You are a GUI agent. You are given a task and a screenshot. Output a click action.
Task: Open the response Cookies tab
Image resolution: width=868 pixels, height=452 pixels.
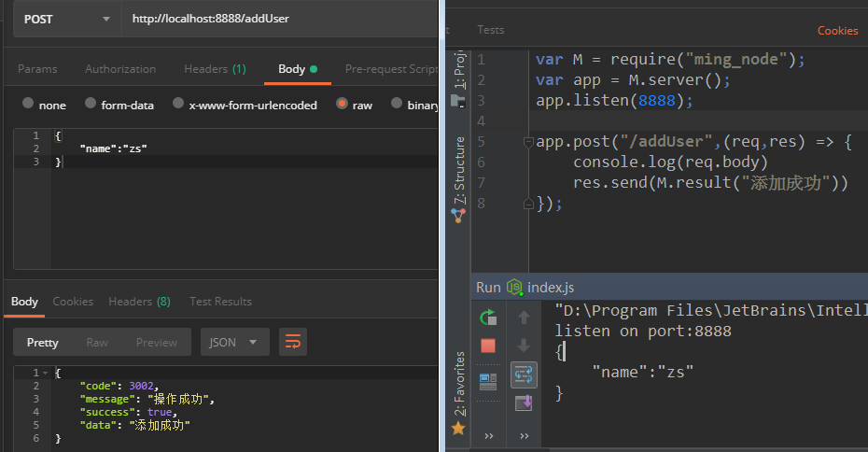point(73,302)
